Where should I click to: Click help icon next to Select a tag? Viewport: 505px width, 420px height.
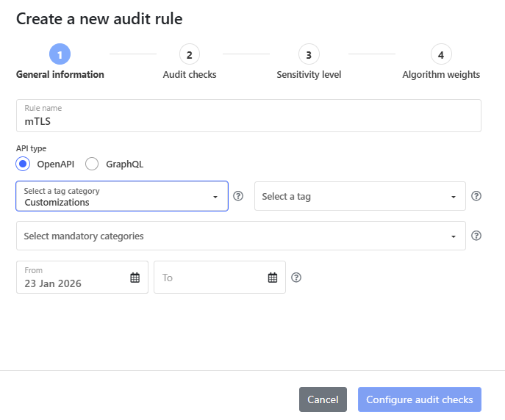point(476,196)
